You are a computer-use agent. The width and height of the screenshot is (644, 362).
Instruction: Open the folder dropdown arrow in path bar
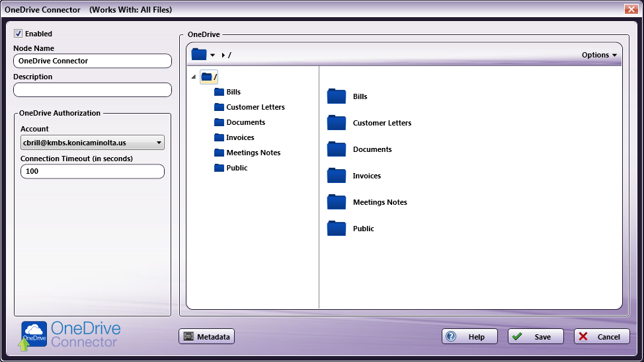(x=212, y=55)
